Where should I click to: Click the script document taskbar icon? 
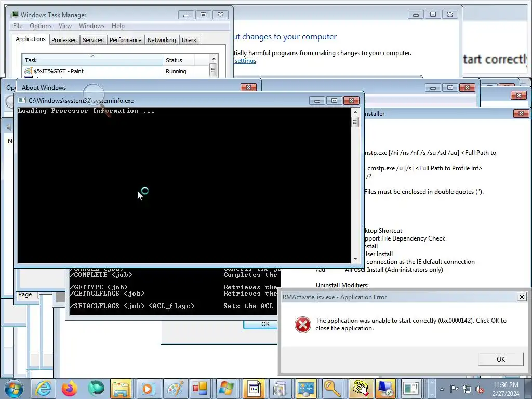coord(254,389)
